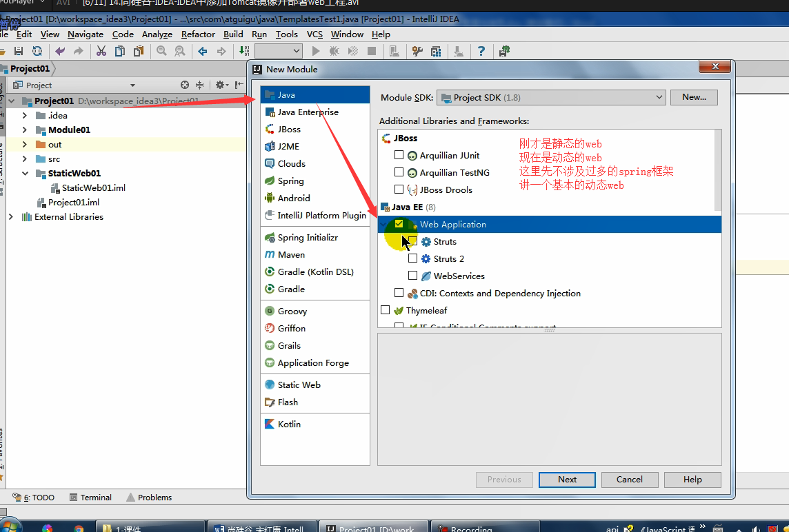Open the Tools menu
The width and height of the screenshot is (789, 532).
point(287,34)
